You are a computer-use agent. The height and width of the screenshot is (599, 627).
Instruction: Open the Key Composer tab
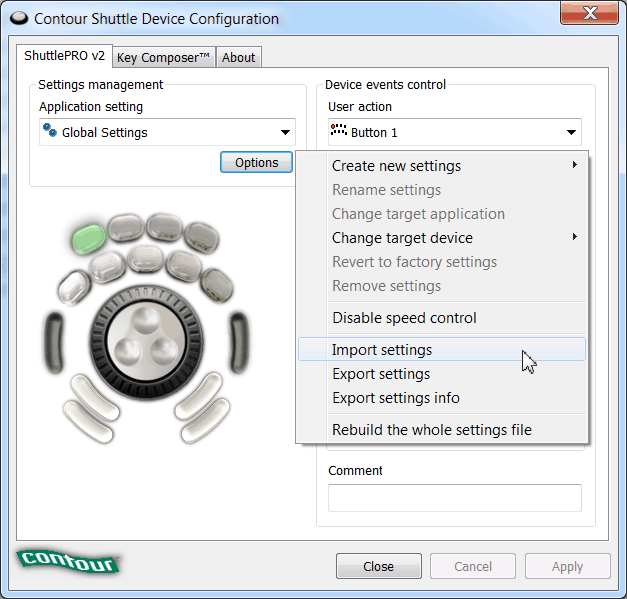[164, 58]
